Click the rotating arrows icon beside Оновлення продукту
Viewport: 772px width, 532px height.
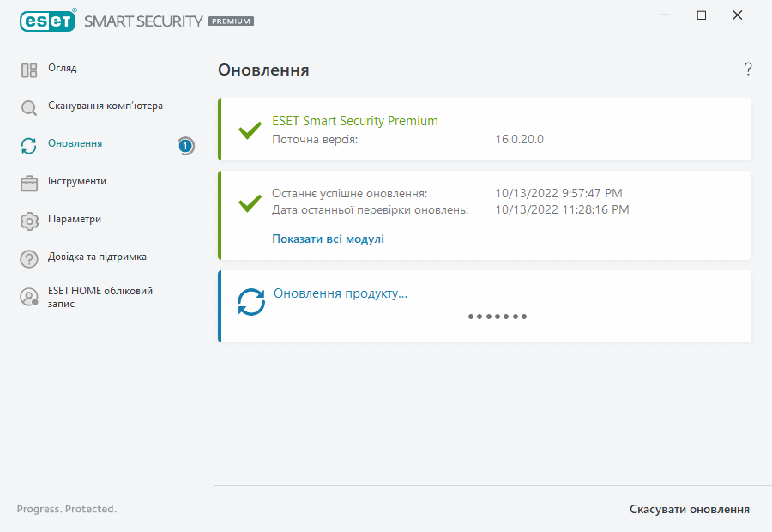click(x=250, y=302)
